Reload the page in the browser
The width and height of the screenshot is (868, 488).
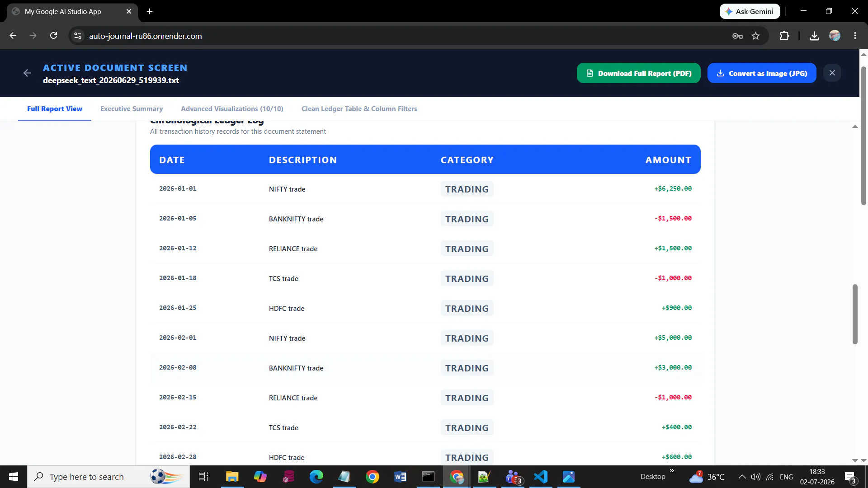click(x=53, y=36)
